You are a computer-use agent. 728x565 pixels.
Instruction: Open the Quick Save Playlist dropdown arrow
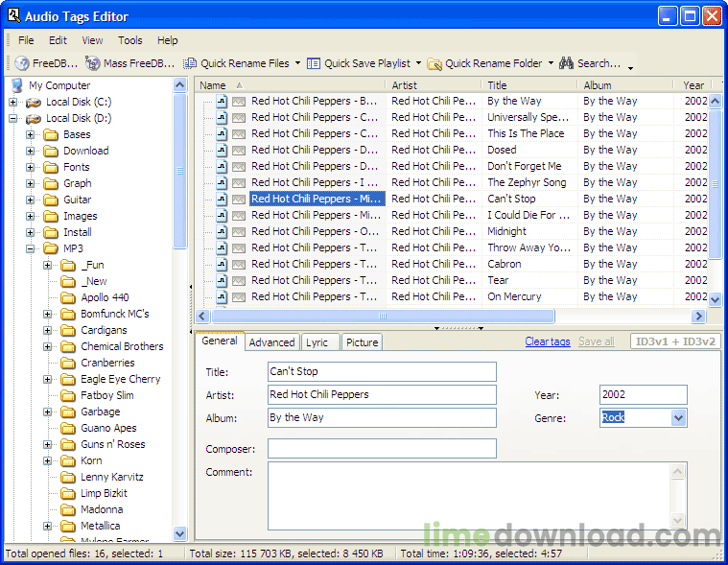(418, 63)
